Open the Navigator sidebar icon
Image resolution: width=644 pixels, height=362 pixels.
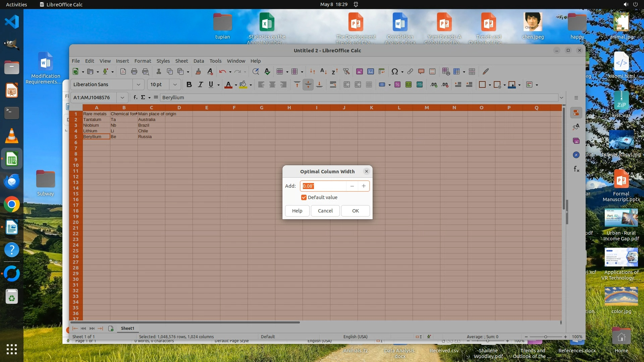point(576,155)
